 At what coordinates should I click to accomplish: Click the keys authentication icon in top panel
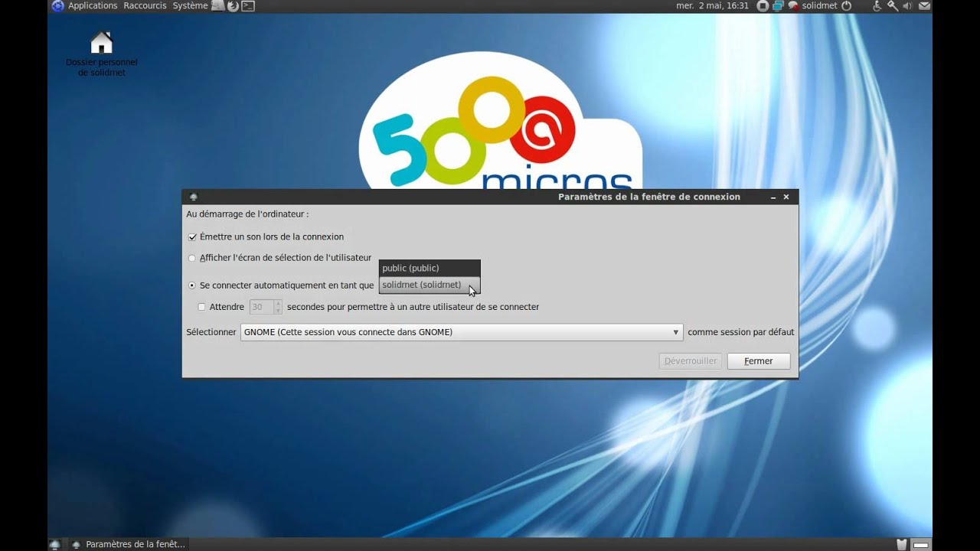(893, 6)
